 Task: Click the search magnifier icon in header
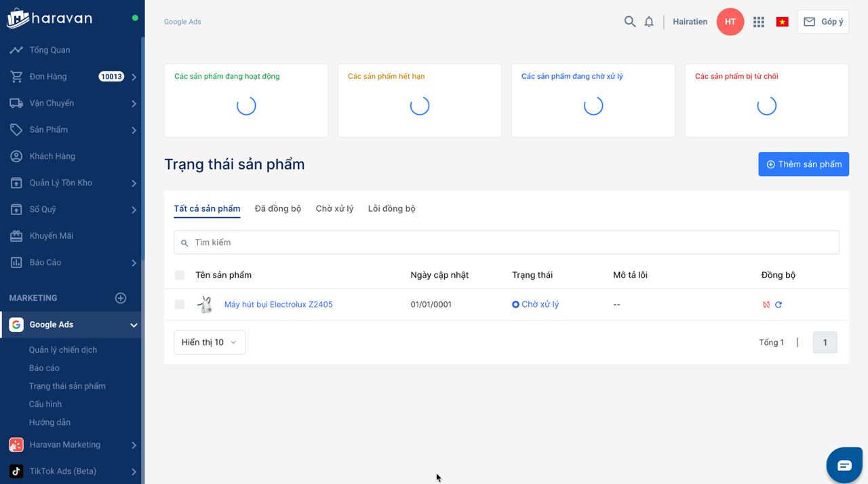click(x=629, y=22)
